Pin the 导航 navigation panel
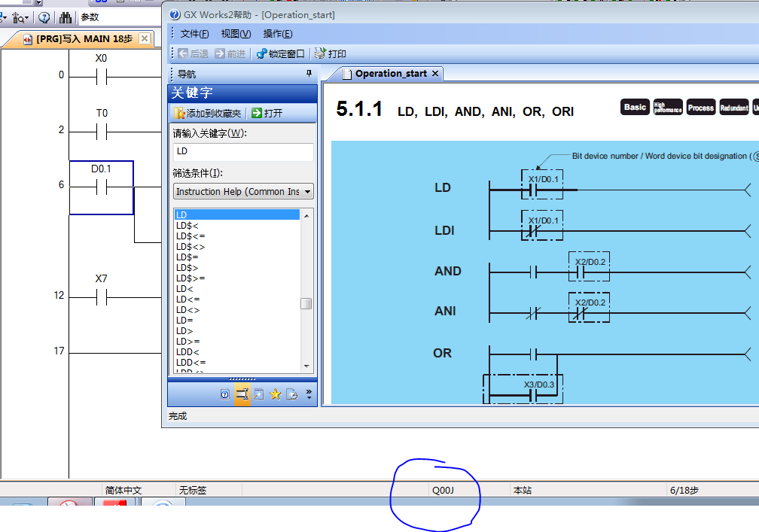The height and width of the screenshot is (532, 759). 308,74
